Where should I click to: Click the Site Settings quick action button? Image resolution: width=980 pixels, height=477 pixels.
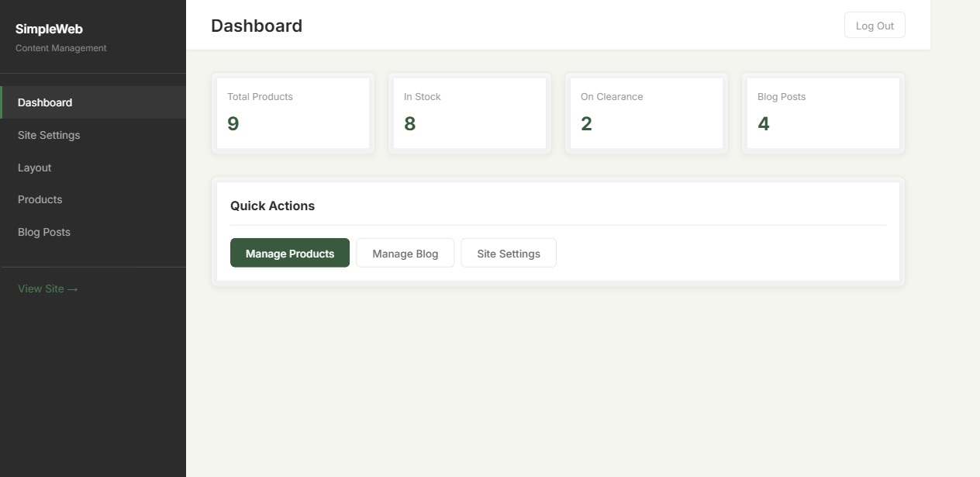pos(509,253)
